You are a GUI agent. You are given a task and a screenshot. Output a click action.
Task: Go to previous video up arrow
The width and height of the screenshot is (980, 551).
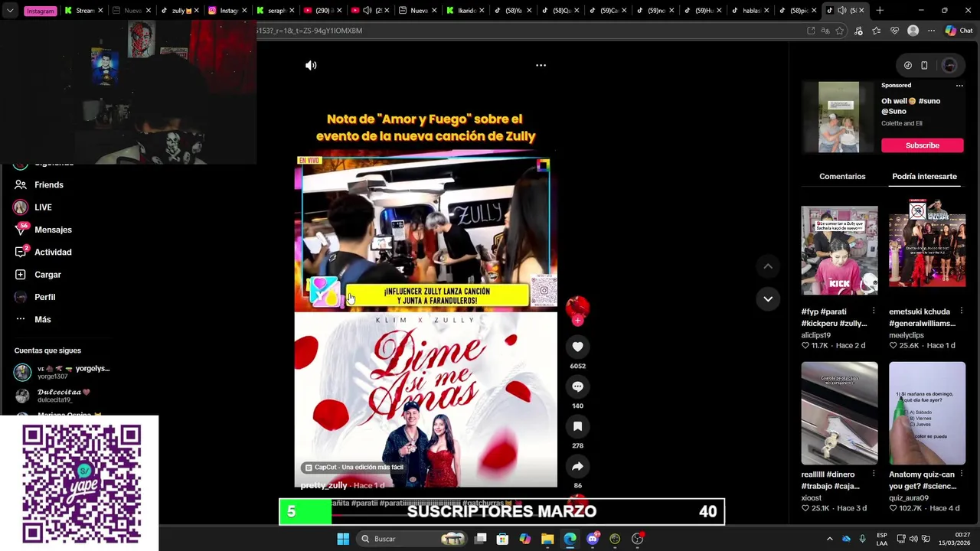[768, 266]
